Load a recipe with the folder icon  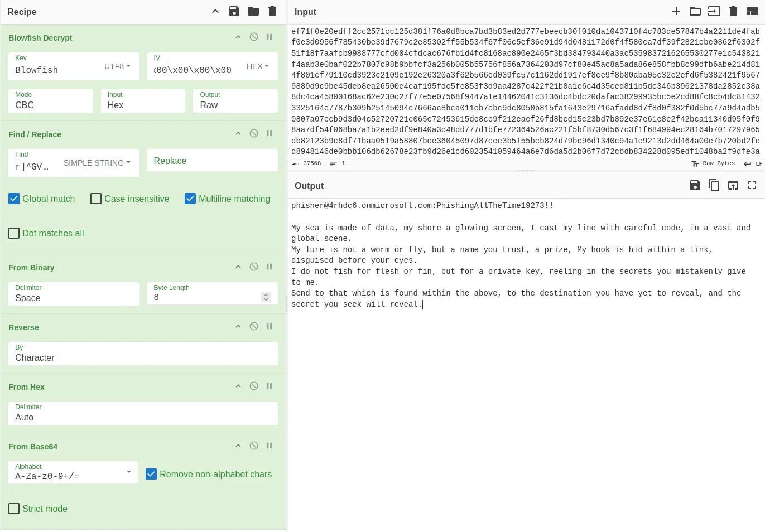pyautogui.click(x=253, y=11)
